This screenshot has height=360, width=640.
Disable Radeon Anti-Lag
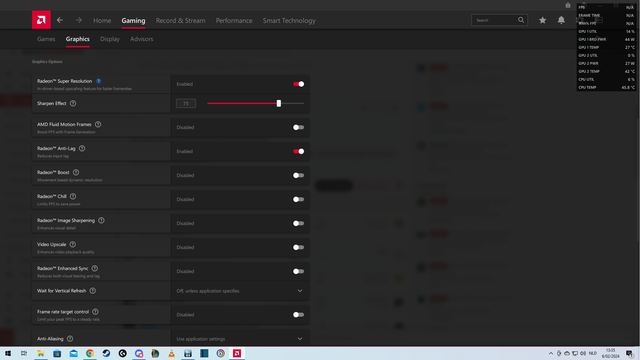298,151
